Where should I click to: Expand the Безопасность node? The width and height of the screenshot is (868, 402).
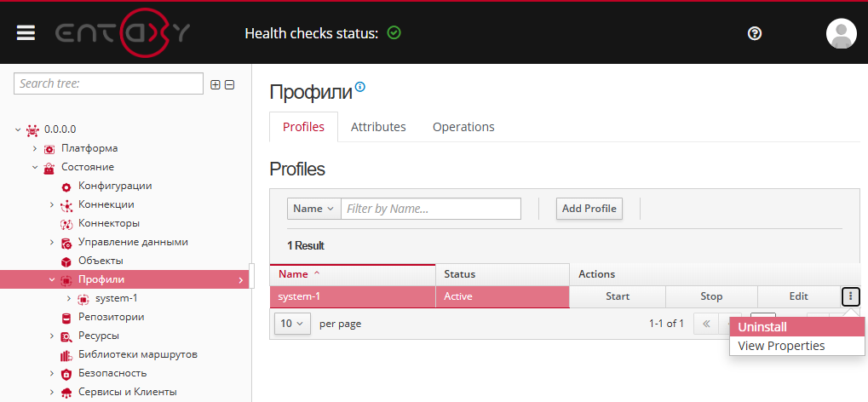click(x=51, y=373)
